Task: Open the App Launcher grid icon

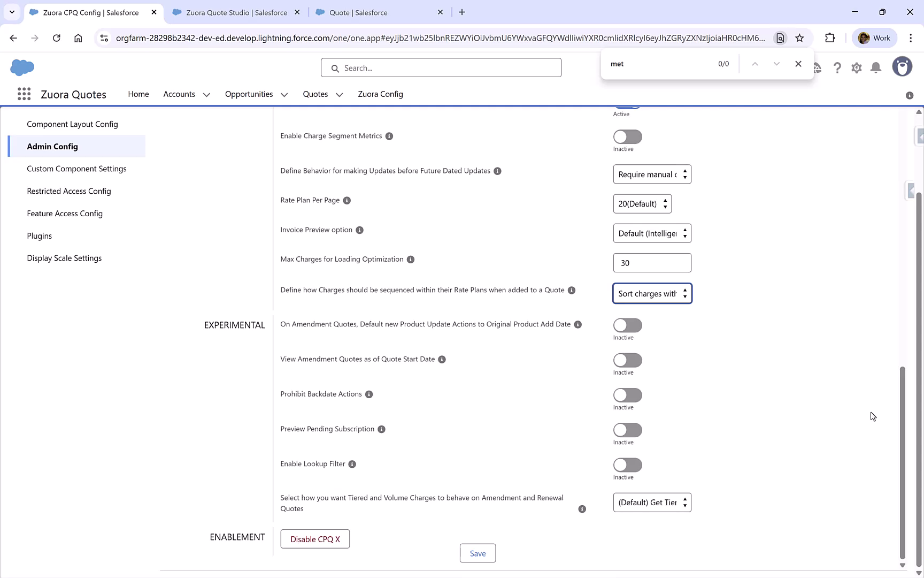Action: point(24,94)
